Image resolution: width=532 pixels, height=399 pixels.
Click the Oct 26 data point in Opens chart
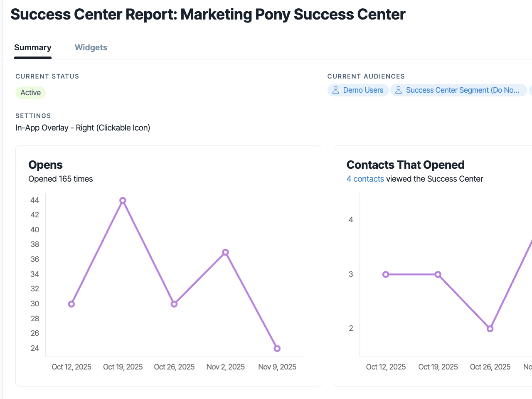pyautogui.click(x=174, y=304)
